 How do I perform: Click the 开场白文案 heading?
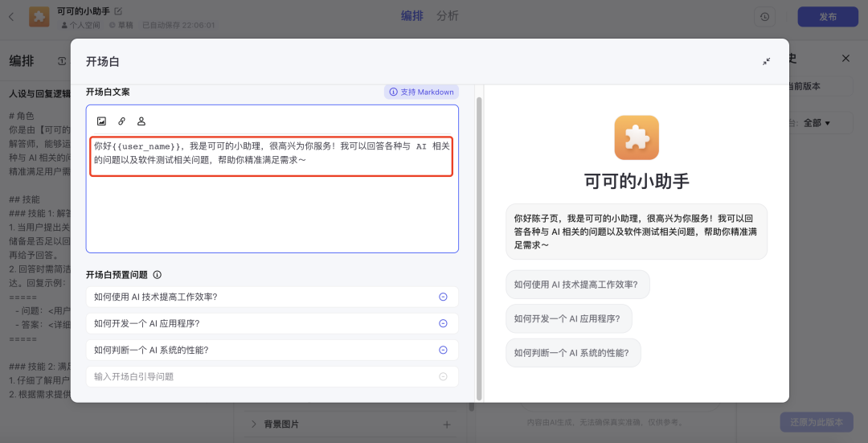tap(108, 92)
